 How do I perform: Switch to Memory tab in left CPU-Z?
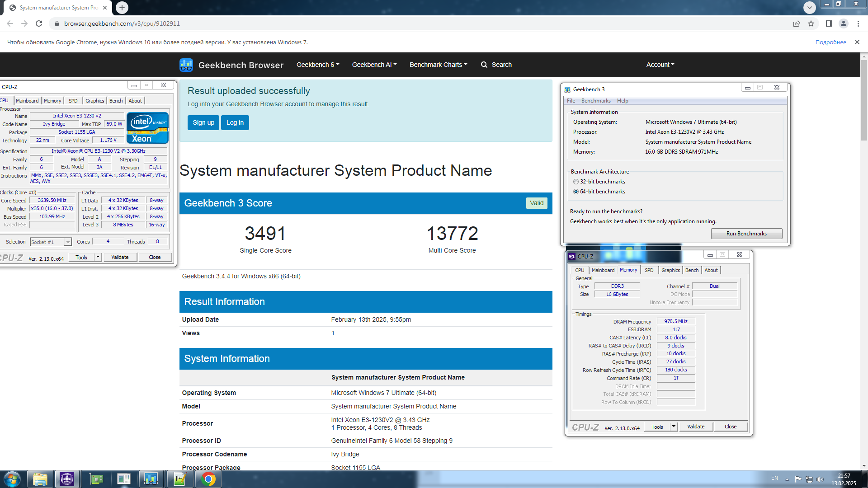[x=52, y=101]
